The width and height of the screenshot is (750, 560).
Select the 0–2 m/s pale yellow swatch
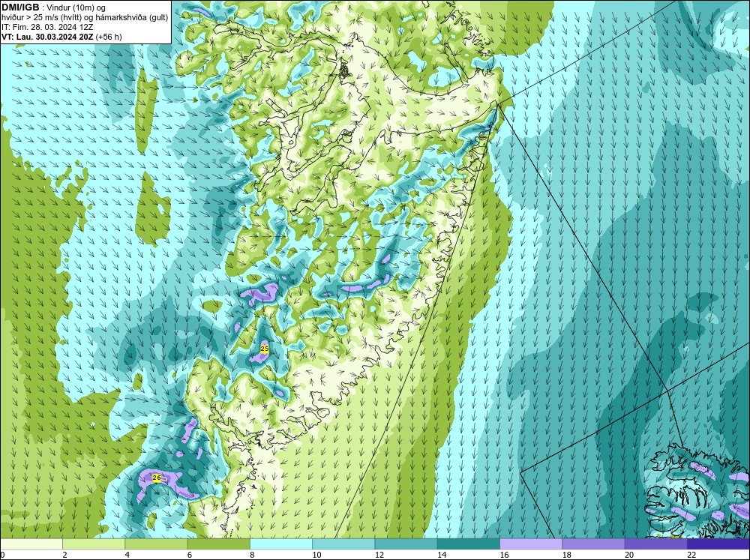coord(31,544)
